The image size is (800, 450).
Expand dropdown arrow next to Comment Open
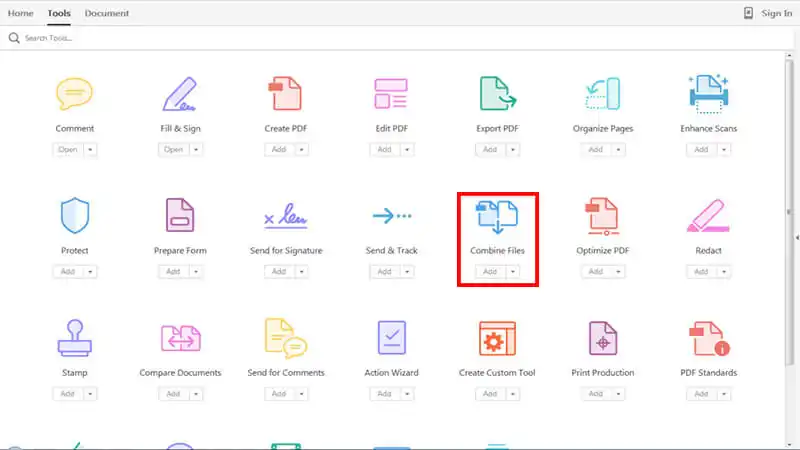pyautogui.click(x=90, y=149)
